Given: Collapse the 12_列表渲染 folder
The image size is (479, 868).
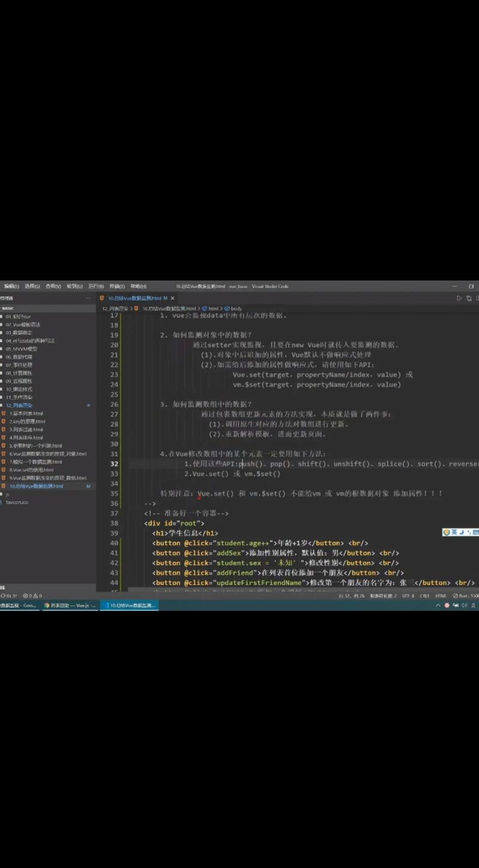Looking at the screenshot, I should point(19,405).
